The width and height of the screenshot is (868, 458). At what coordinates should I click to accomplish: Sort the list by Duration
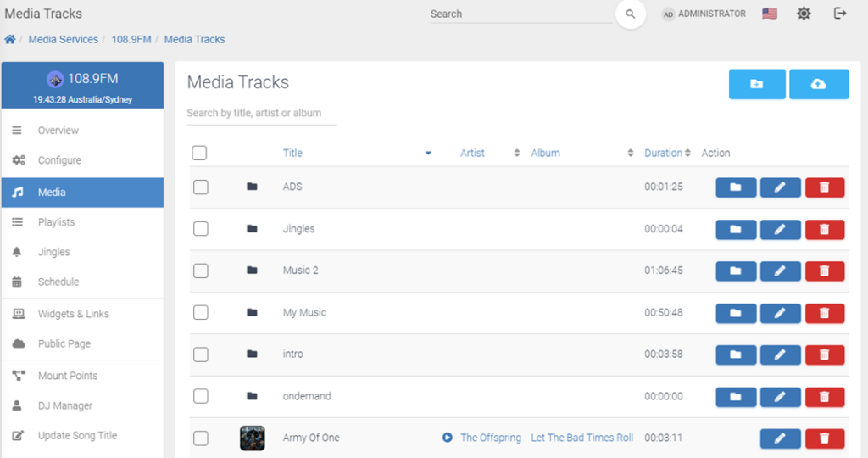(x=667, y=154)
